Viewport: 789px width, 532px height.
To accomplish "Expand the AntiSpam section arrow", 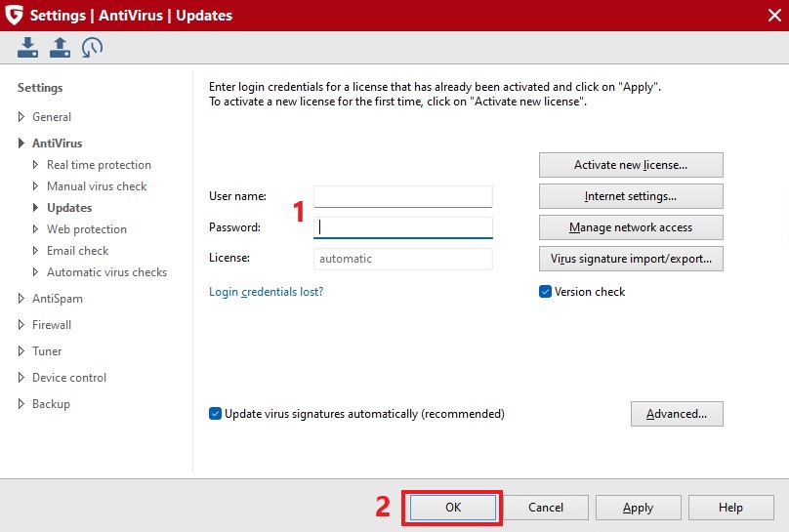I will pyautogui.click(x=21, y=298).
